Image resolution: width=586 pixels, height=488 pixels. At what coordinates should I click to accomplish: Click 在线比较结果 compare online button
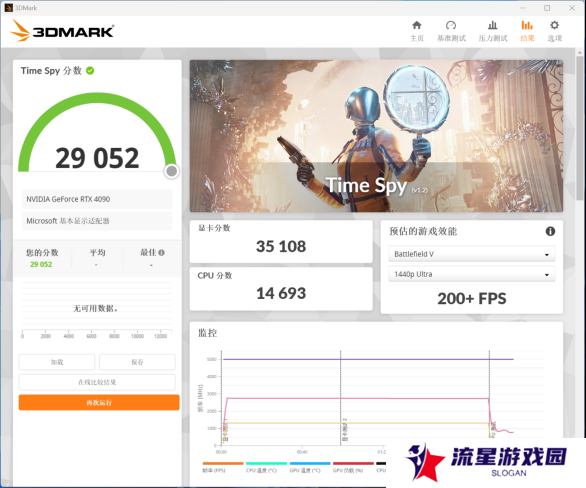(97, 382)
